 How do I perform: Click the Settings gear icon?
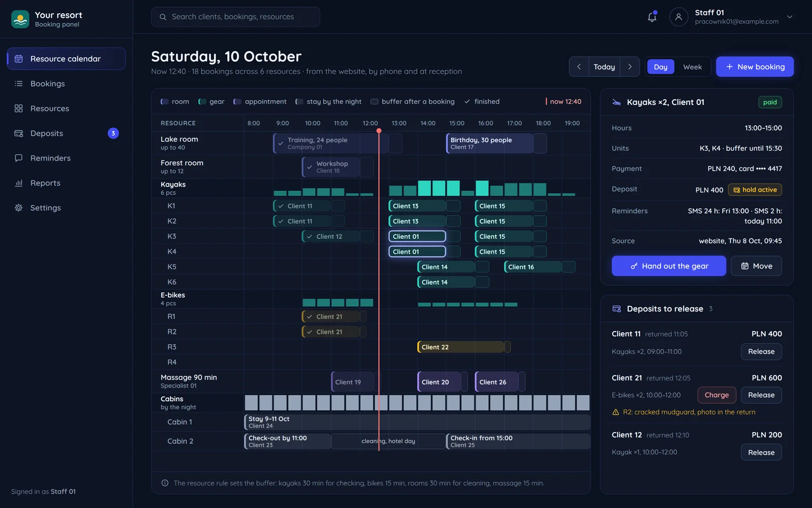click(x=19, y=208)
